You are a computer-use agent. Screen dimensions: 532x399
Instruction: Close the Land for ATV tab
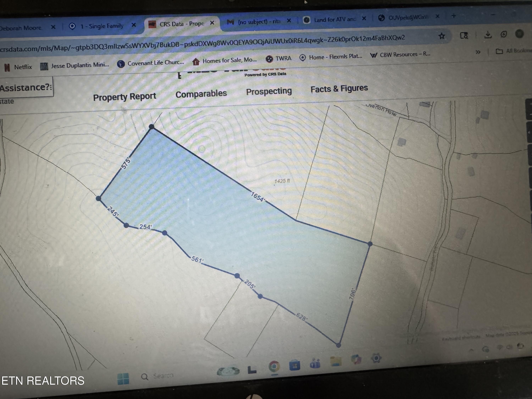tap(364, 18)
